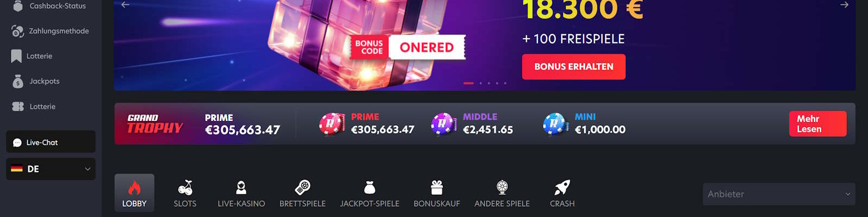The height and width of the screenshot is (217, 868).
Task: Open the Bonuskauf gift icon
Action: coord(437,188)
